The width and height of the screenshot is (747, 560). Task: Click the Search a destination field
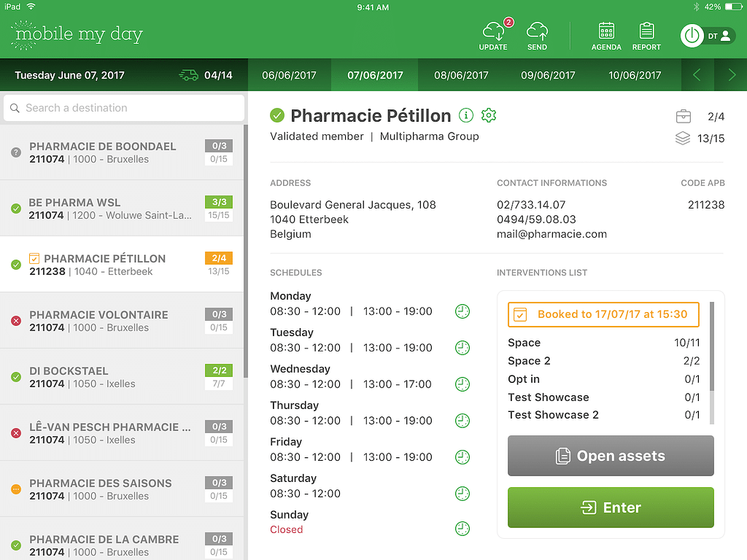(x=124, y=108)
